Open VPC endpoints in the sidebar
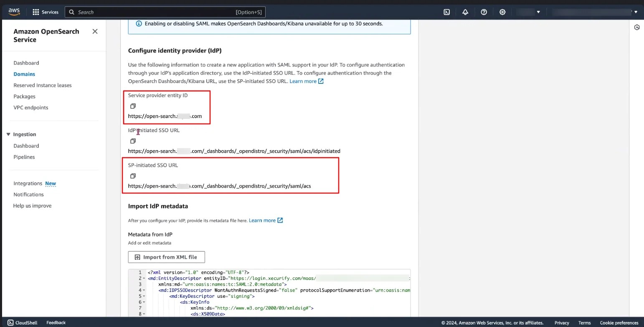 tap(31, 108)
